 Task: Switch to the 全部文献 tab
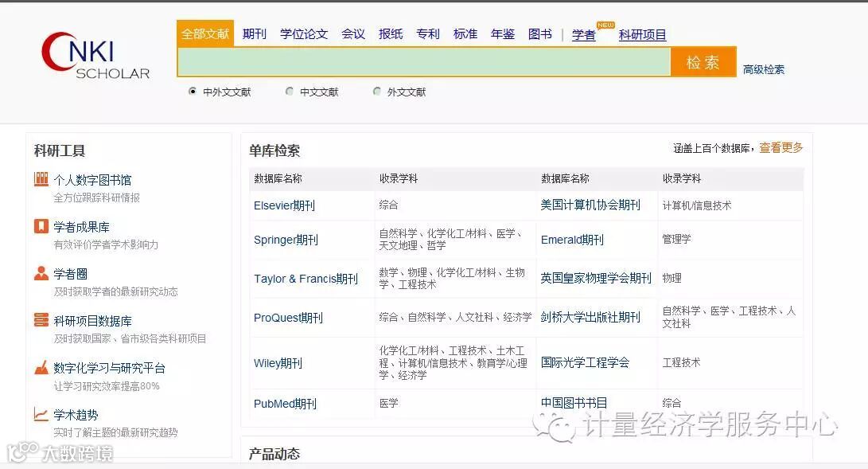point(204,33)
